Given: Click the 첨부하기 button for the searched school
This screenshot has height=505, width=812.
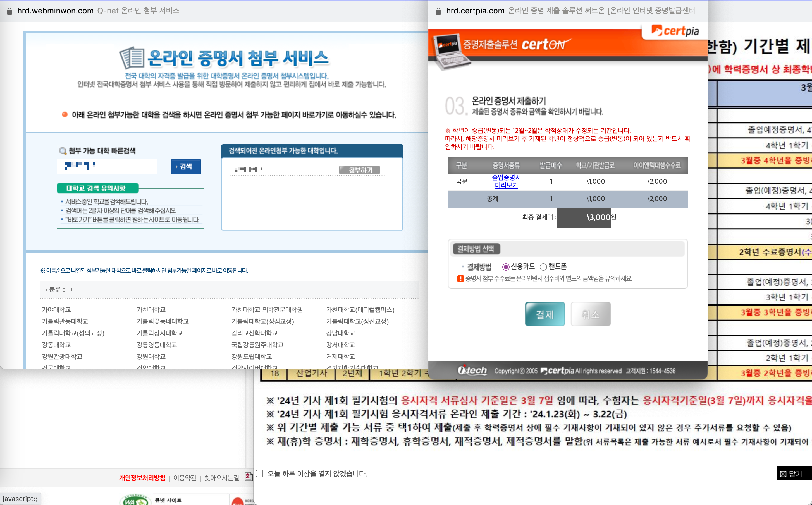Looking at the screenshot, I should pos(360,170).
